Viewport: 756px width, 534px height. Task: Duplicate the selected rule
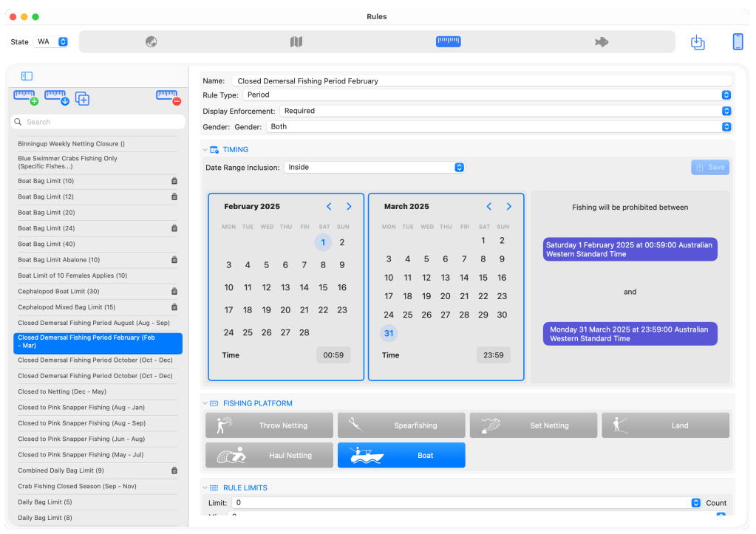click(x=82, y=99)
